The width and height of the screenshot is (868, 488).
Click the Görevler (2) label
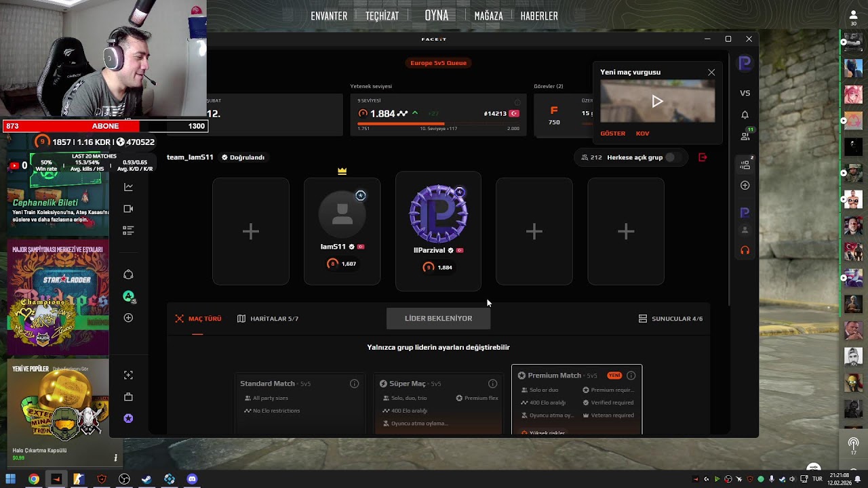(x=548, y=86)
